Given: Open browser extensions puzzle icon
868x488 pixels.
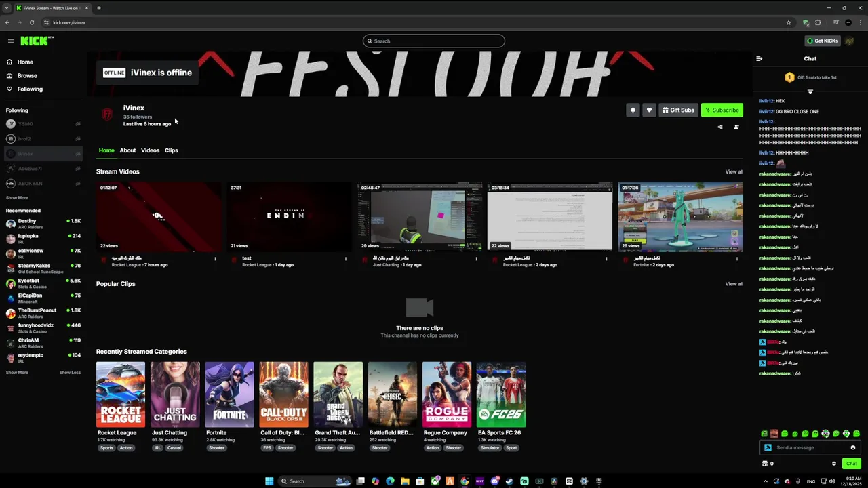Looking at the screenshot, I should click(818, 22).
